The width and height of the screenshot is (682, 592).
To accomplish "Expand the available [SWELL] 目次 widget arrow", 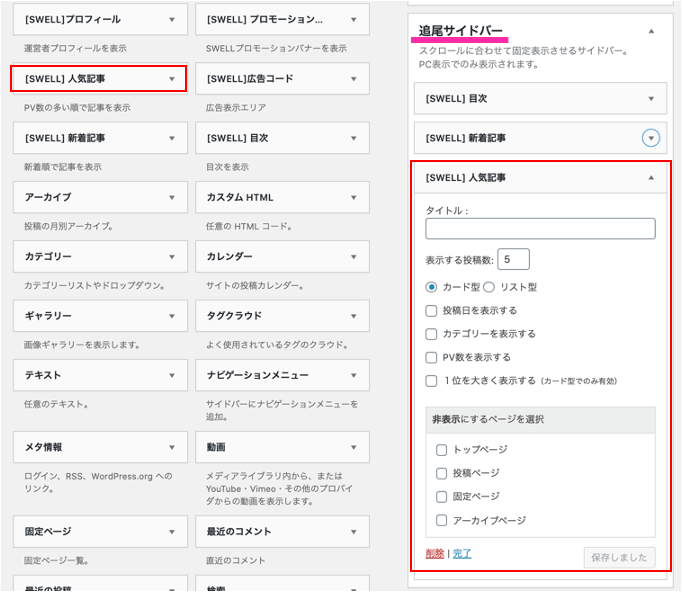I will point(354,138).
